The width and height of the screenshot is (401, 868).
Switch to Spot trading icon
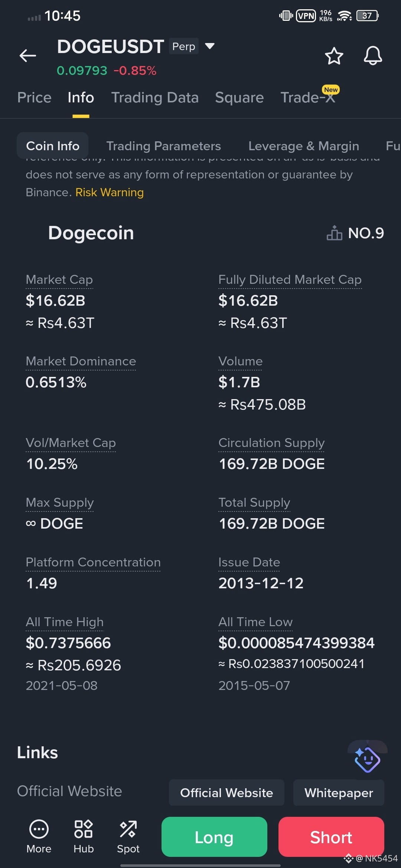coord(128,829)
